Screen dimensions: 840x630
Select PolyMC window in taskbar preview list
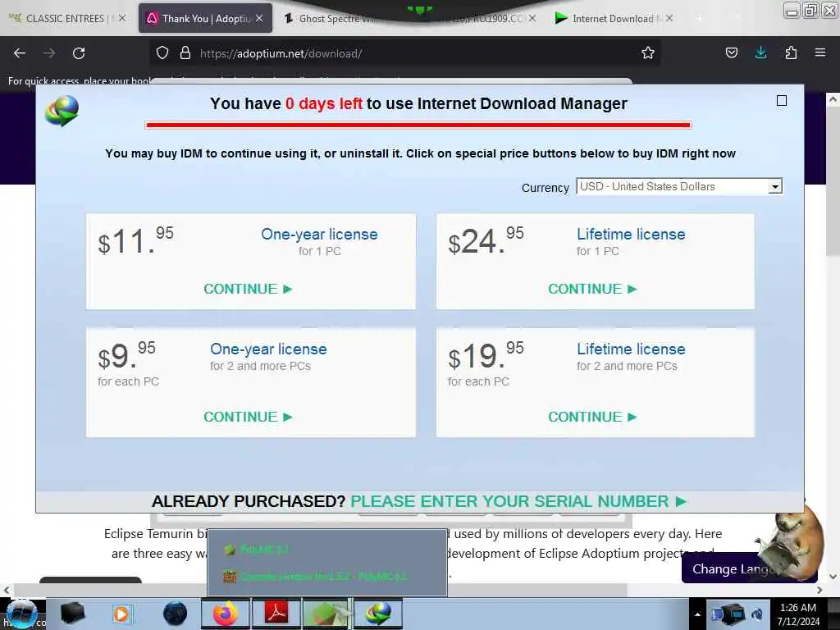click(326, 549)
